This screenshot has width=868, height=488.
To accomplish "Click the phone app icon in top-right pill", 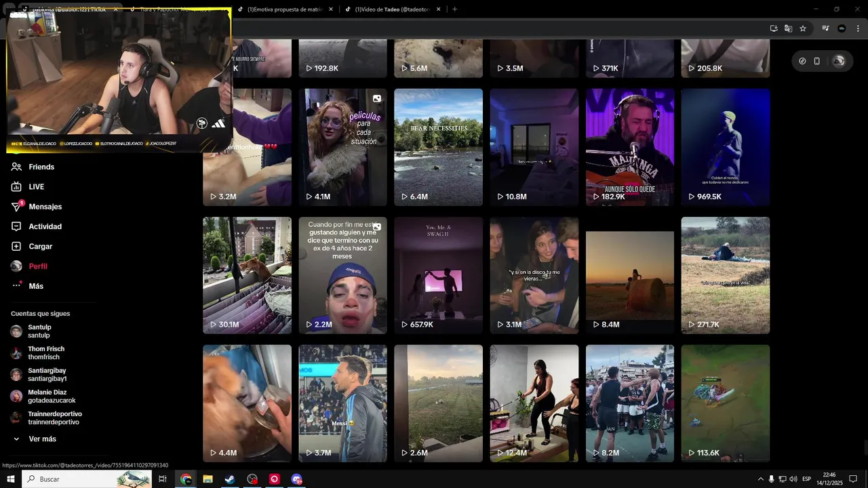I will [817, 61].
